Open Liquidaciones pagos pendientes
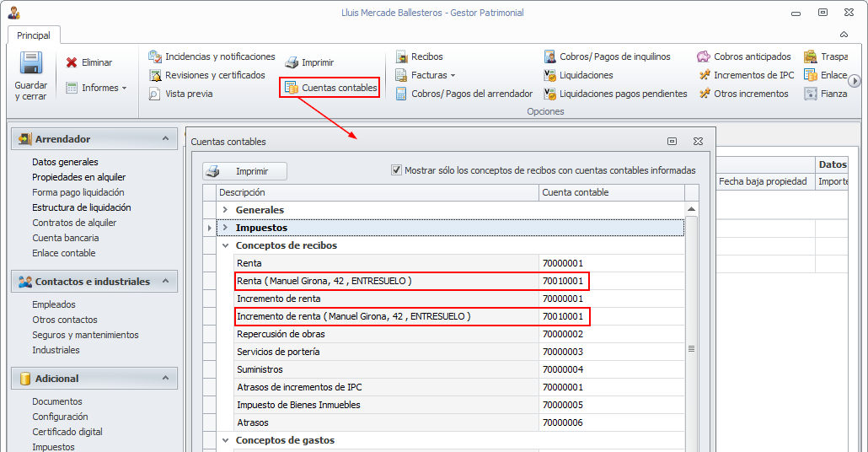Viewport: 868px width, 452px height. [615, 94]
